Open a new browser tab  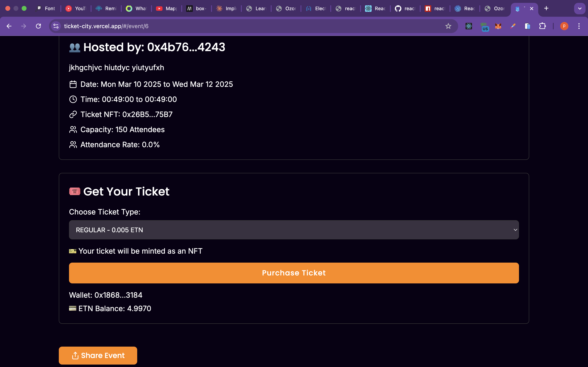(546, 9)
